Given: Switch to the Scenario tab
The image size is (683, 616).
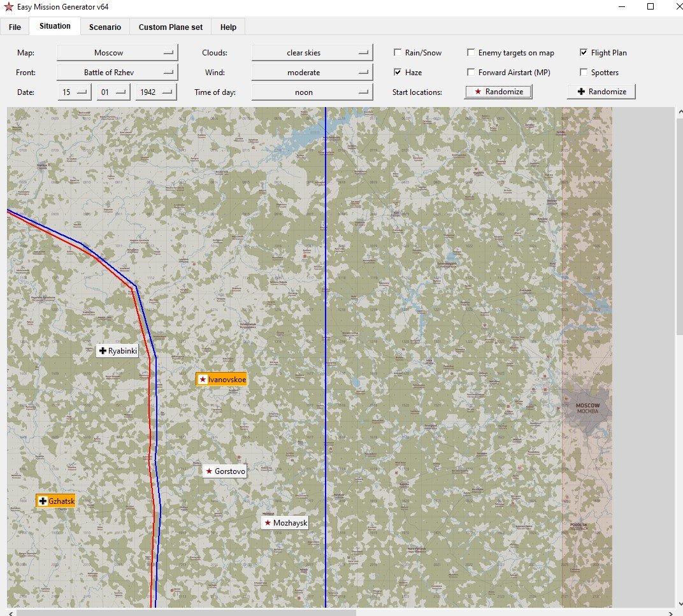Looking at the screenshot, I should tap(105, 27).
